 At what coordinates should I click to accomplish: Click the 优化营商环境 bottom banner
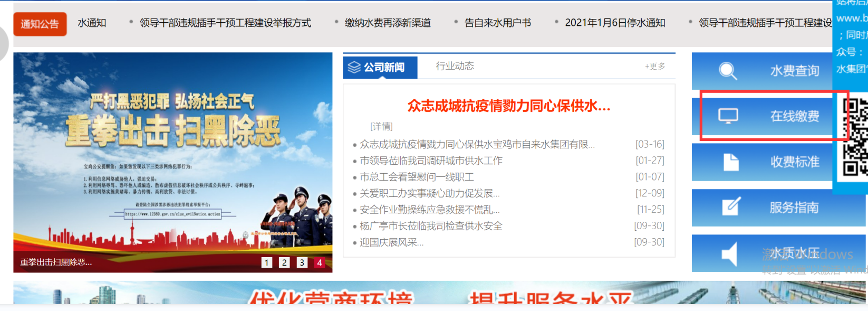(x=440, y=293)
